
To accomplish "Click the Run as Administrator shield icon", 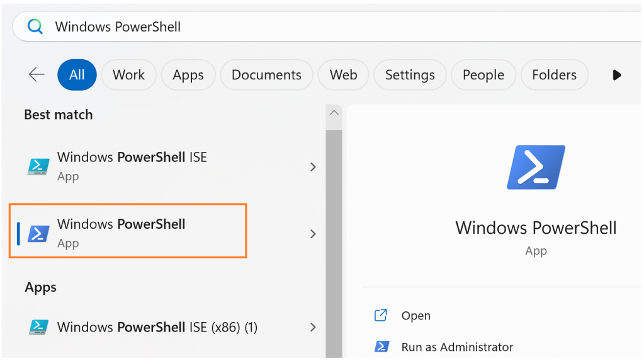I will pos(381,347).
